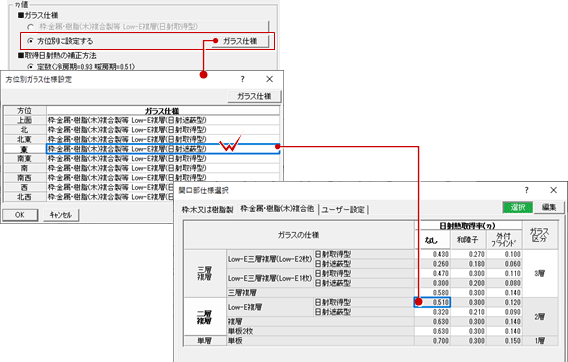Click the キャンセル button
Viewport: 568px width, 362px height.
(x=60, y=215)
